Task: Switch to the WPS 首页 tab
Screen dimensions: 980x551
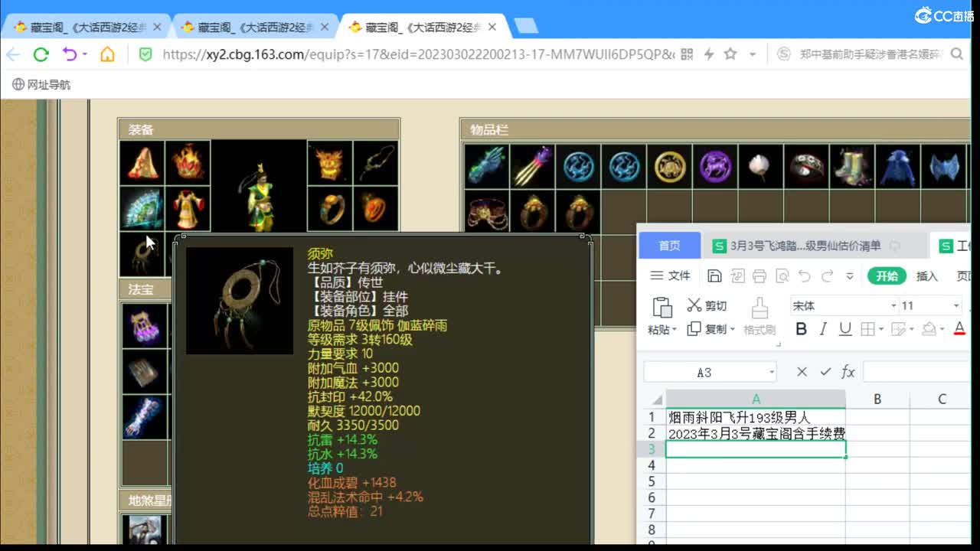Action: (x=668, y=246)
